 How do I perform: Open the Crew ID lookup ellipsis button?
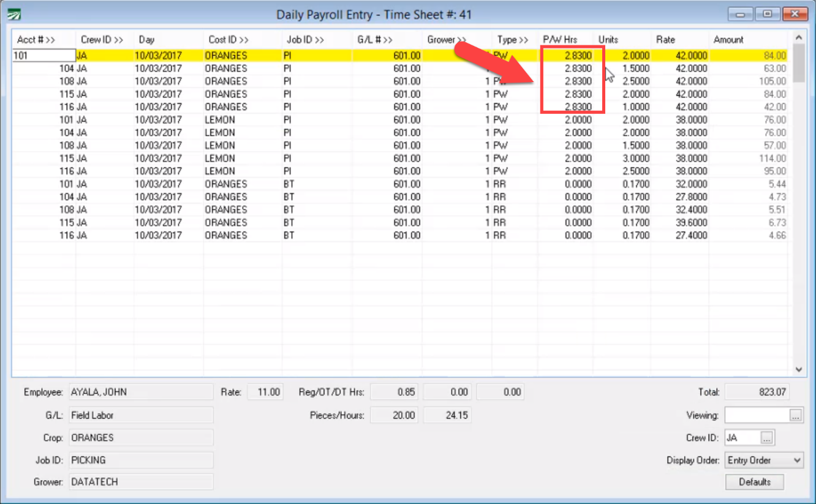(x=768, y=438)
